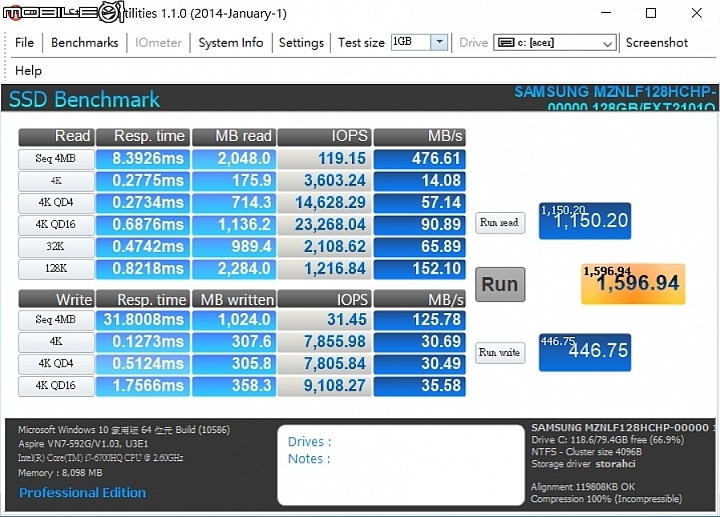
Task: Click the Aspire VN7-592G/V1.03 text
Action: pos(83,444)
